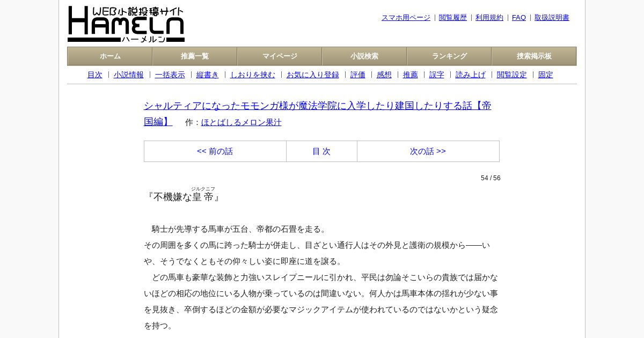This screenshot has width=644, height=338.
Task: Open 閲覧設定 settings link
Action: (512, 75)
